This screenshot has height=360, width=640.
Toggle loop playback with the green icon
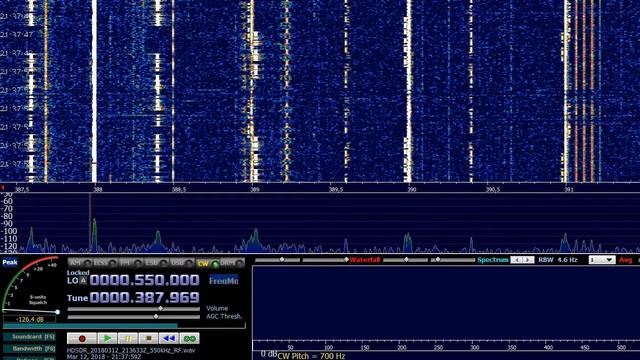189,338
